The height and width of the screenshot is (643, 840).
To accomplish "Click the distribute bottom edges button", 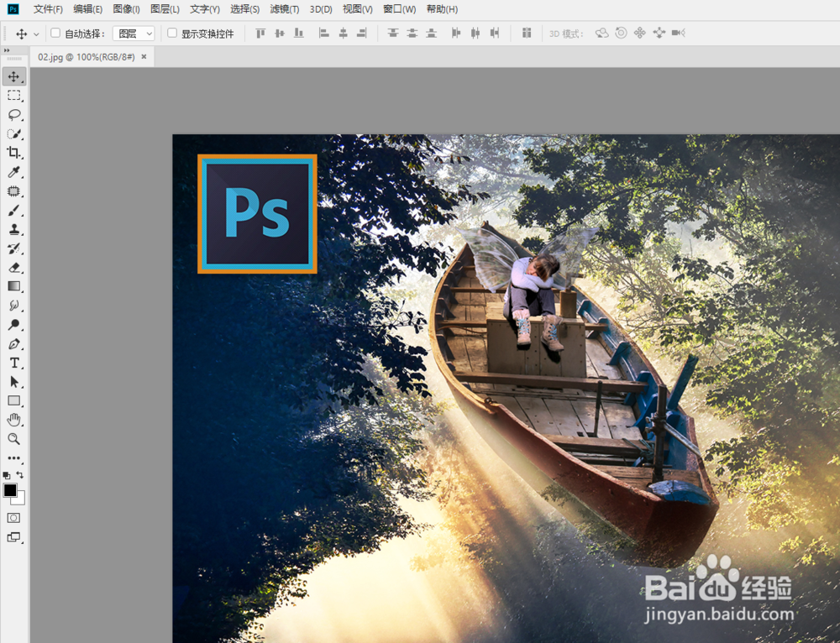I will [x=431, y=34].
